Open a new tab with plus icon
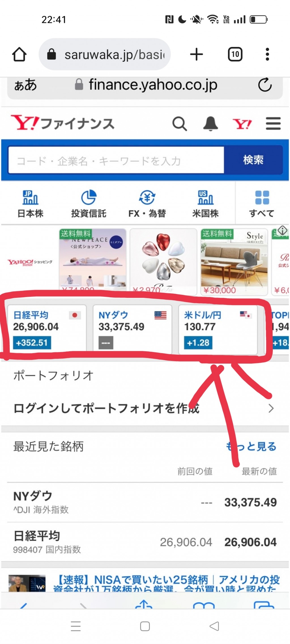 coord(197,54)
